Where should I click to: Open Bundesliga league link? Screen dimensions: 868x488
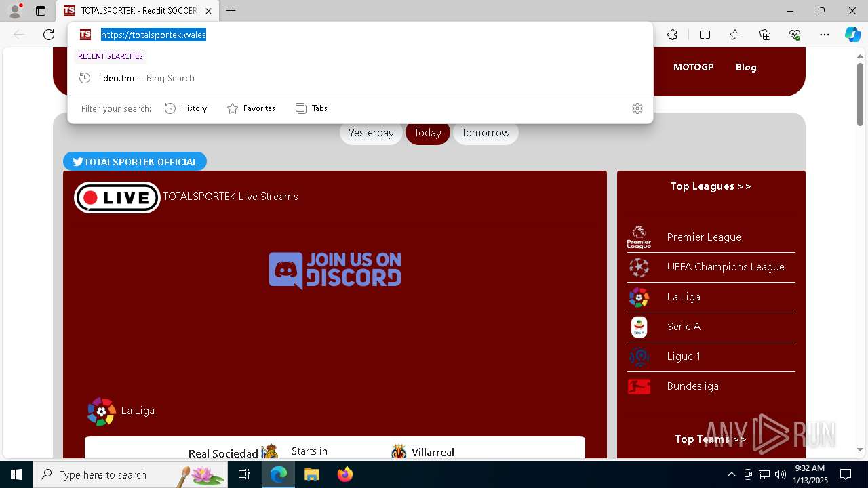pyautogui.click(x=692, y=386)
